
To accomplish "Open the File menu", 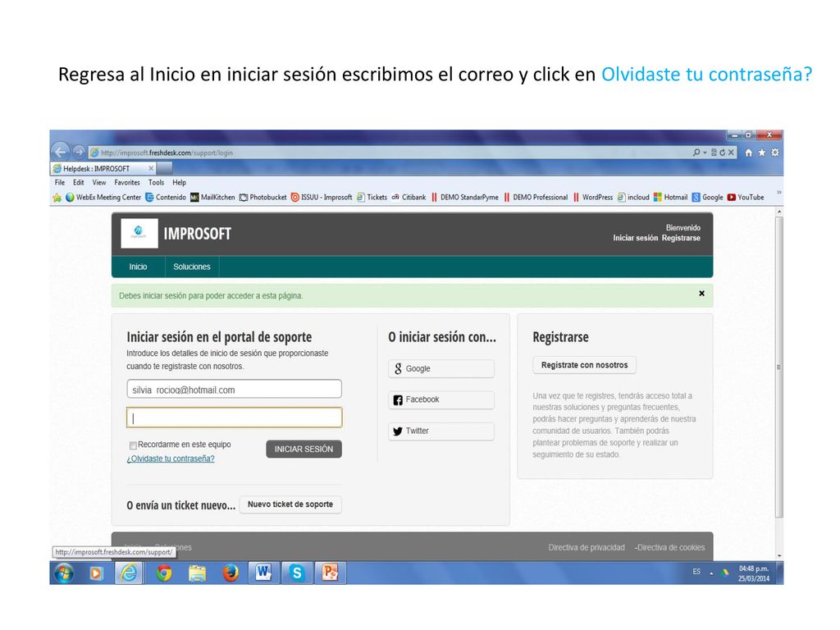I will coord(60,183).
